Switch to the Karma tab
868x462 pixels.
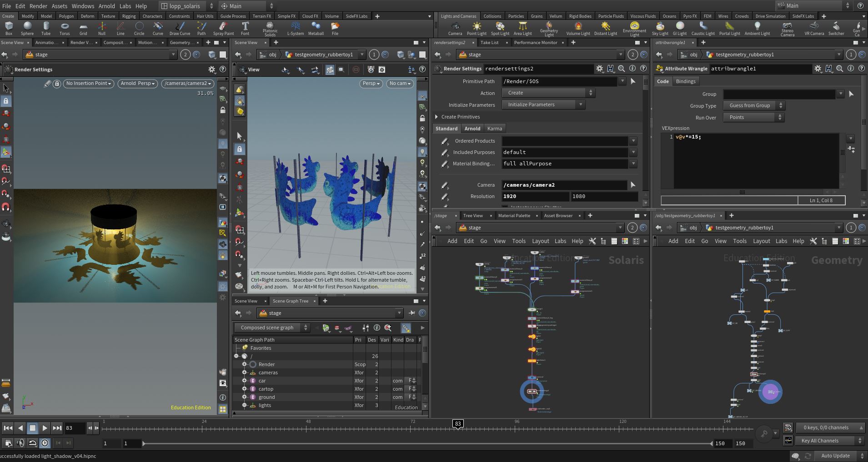pyautogui.click(x=495, y=129)
